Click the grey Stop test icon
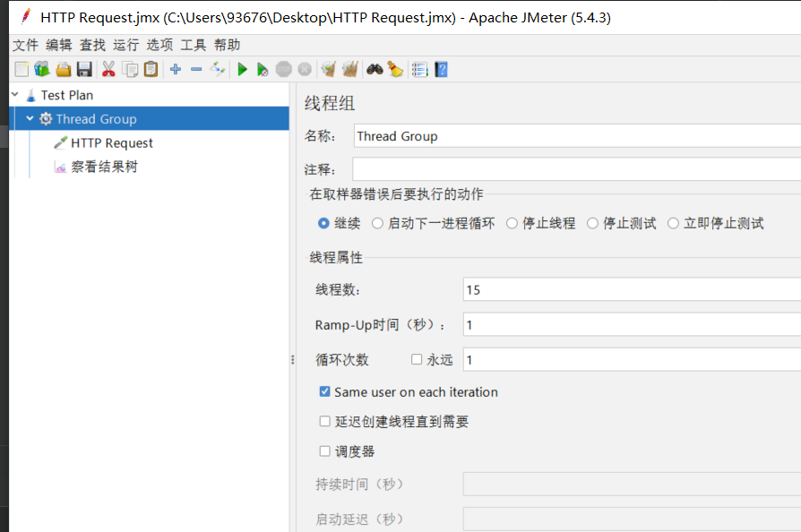Viewport: 801px width, 532px height. pyautogui.click(x=283, y=69)
